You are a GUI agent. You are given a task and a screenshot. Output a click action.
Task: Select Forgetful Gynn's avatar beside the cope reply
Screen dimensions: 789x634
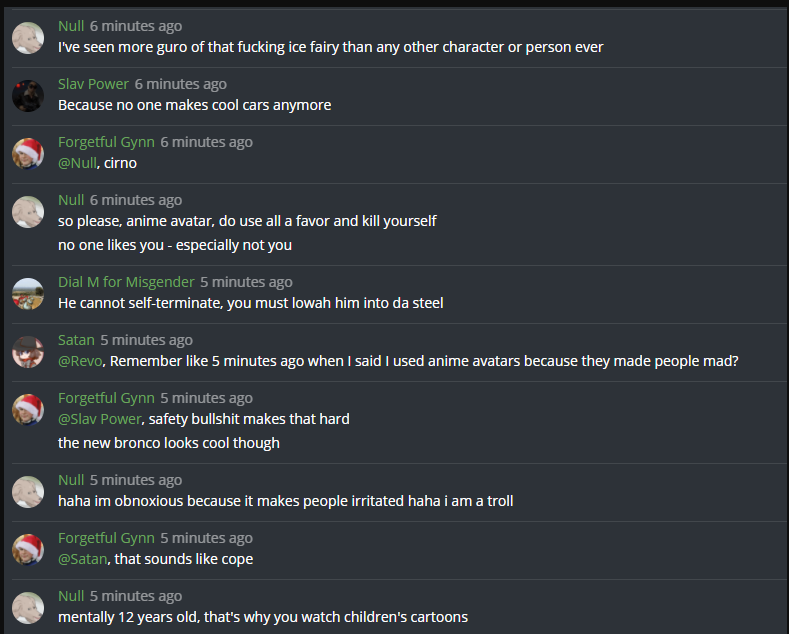[28, 550]
